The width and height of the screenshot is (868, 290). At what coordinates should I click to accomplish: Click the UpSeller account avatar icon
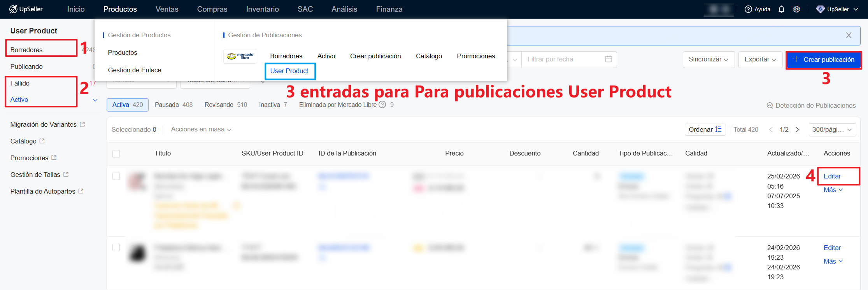pos(820,9)
